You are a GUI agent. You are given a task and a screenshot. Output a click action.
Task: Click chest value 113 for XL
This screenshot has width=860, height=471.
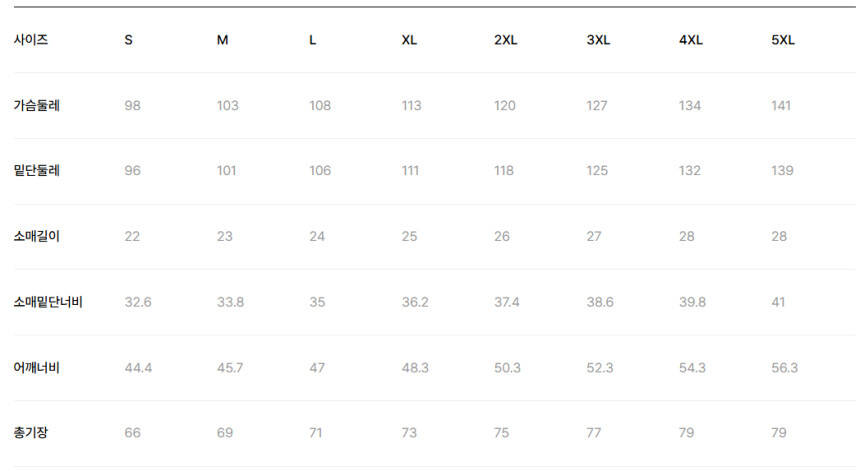(412, 105)
